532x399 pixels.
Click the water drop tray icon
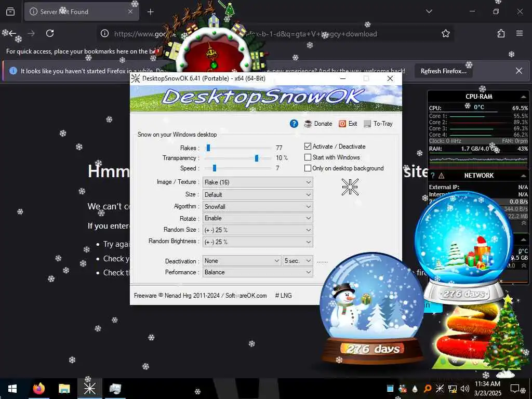(x=415, y=389)
